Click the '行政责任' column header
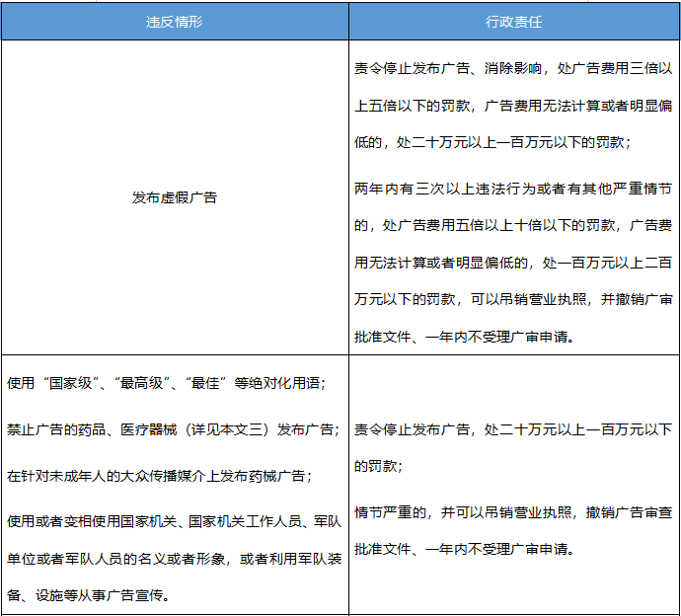The height and width of the screenshot is (616, 681). click(x=514, y=21)
